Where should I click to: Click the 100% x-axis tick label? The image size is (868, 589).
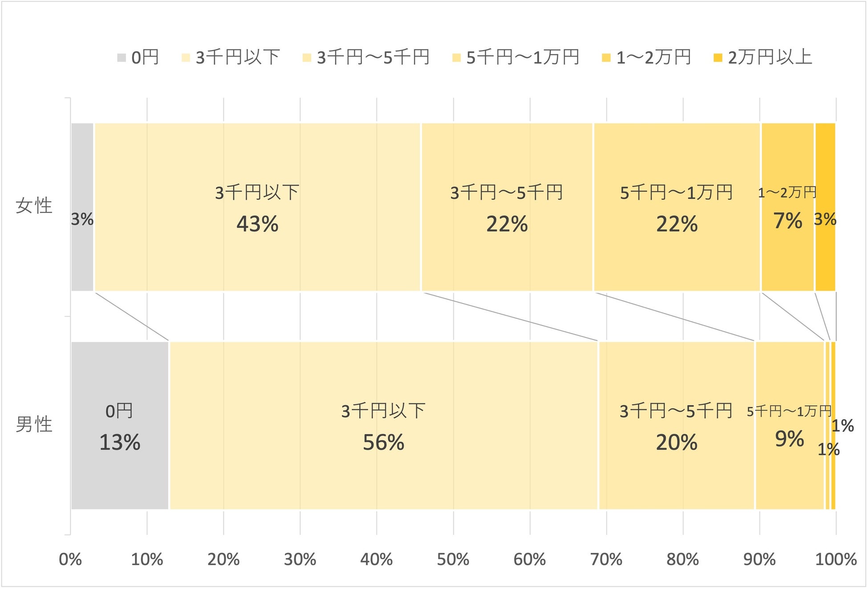(x=836, y=560)
